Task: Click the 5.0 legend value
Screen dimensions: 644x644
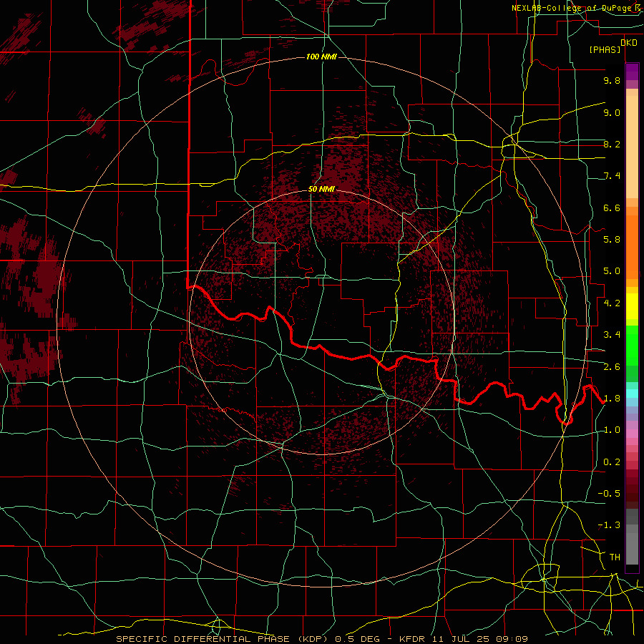Action: point(612,271)
